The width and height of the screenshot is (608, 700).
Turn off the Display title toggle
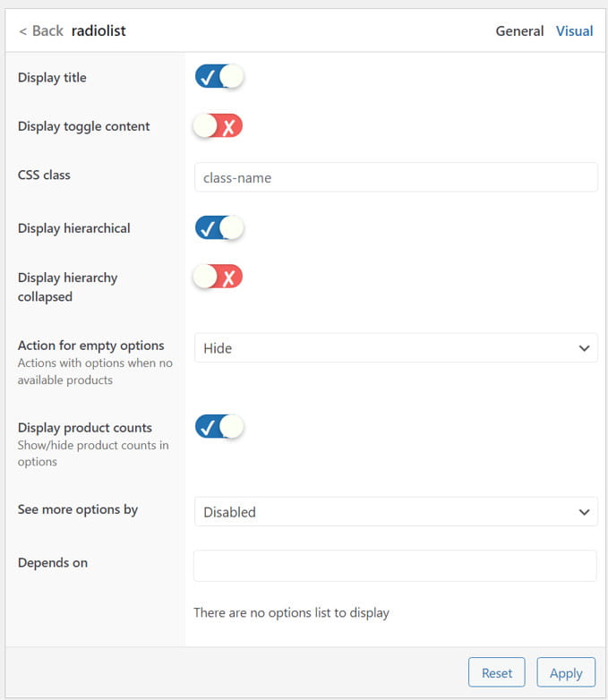pyautogui.click(x=218, y=76)
